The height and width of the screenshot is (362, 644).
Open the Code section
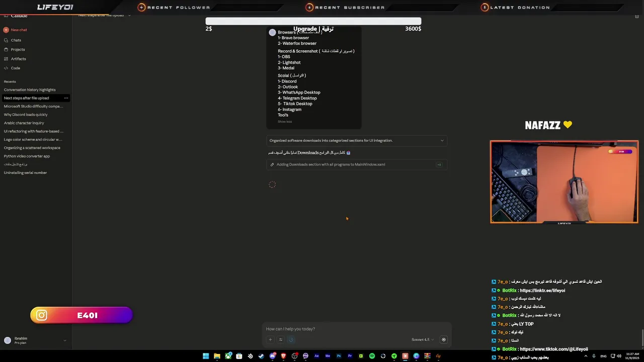pyautogui.click(x=12, y=68)
